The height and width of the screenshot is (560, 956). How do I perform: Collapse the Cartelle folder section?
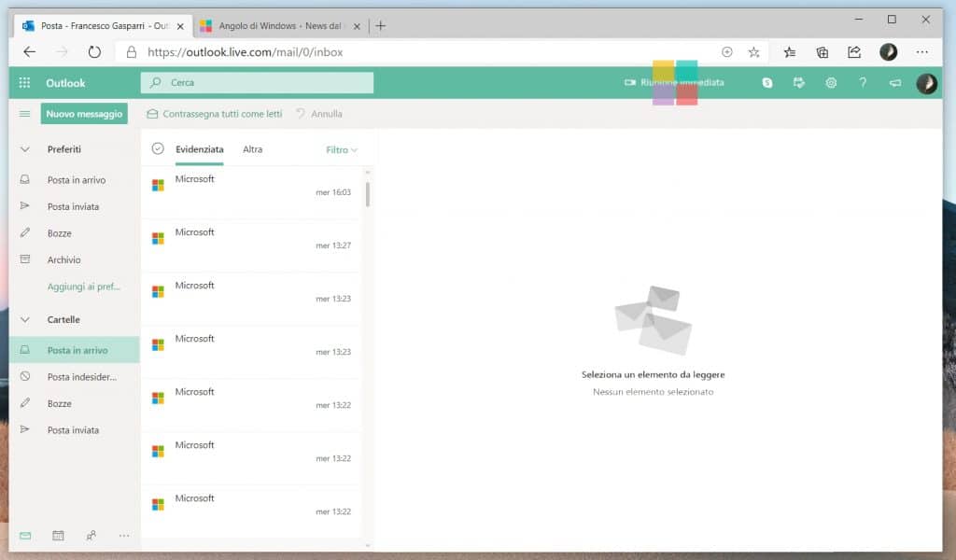[25, 320]
